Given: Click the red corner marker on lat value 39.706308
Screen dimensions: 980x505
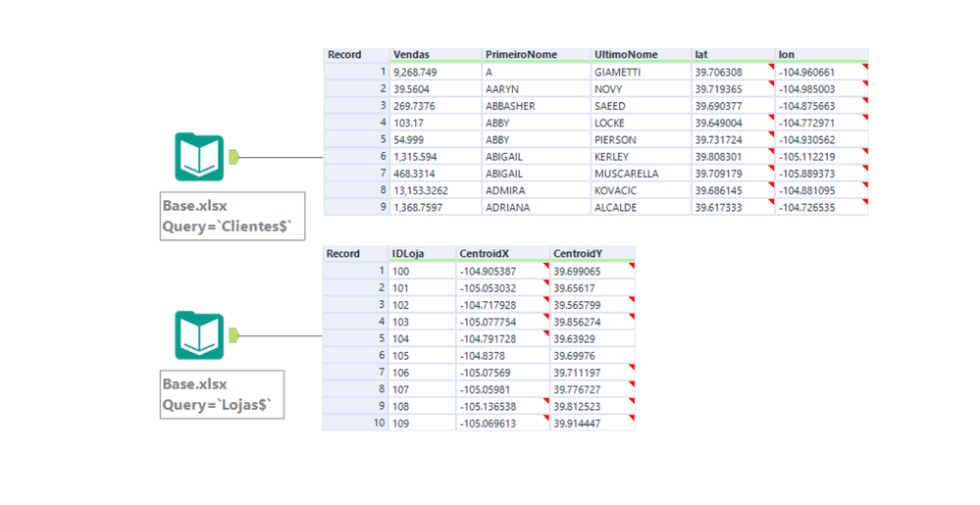Looking at the screenshot, I should pos(771,67).
